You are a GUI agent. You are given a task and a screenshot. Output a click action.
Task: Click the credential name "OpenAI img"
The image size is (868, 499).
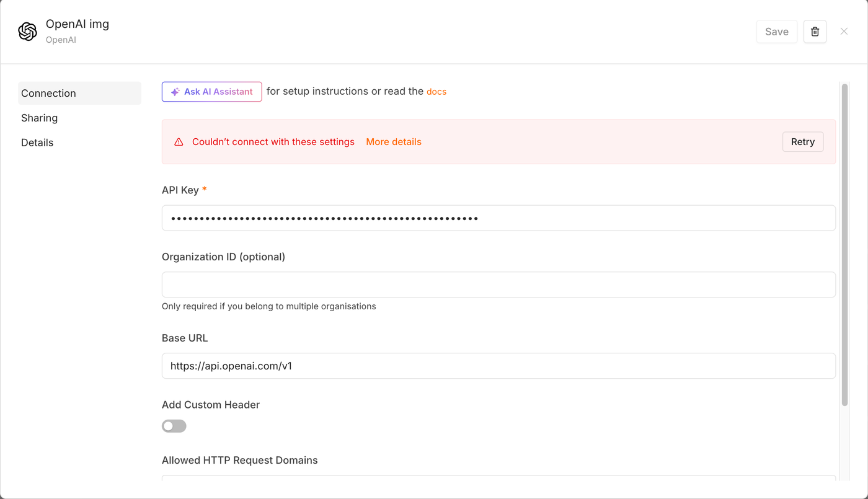(77, 24)
